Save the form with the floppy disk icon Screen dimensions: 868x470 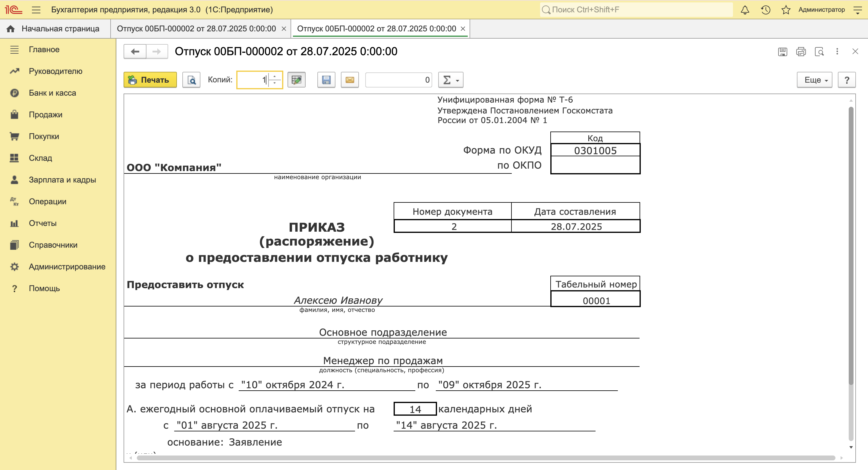[326, 80]
